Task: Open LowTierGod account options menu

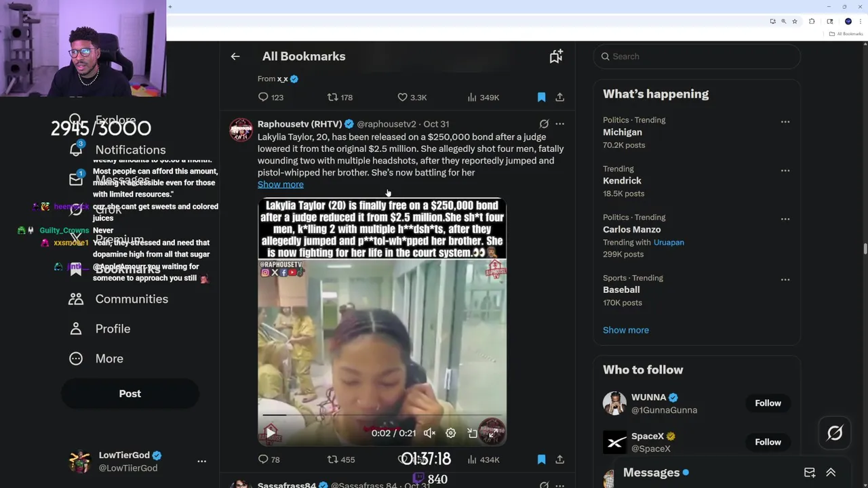Action: pos(201,461)
